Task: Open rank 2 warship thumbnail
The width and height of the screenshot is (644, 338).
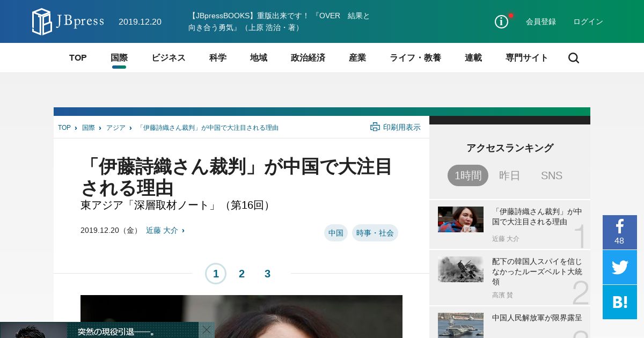Action: pos(460,269)
